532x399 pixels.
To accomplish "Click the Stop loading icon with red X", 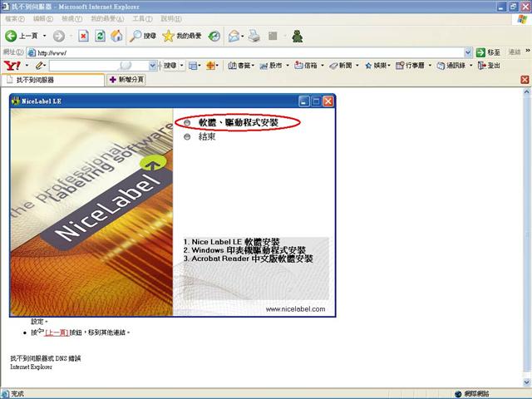I will coord(83,36).
